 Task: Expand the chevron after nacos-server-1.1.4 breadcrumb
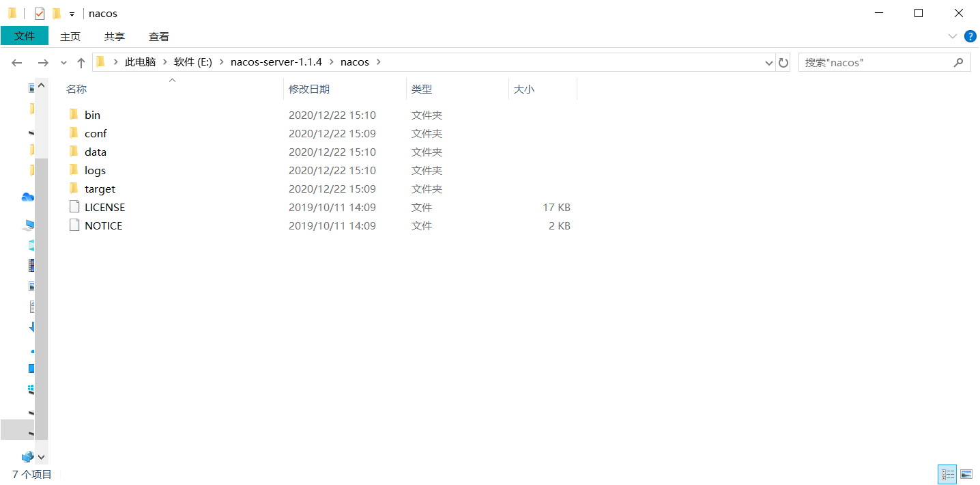[x=331, y=62]
